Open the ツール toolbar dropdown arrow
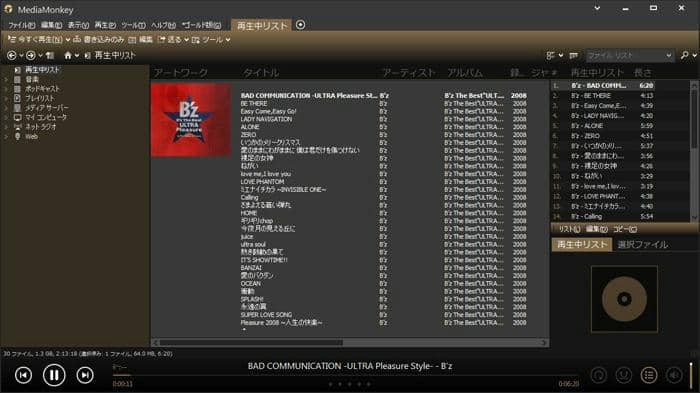Image resolution: width=700 pixels, height=393 pixels. coord(228,40)
